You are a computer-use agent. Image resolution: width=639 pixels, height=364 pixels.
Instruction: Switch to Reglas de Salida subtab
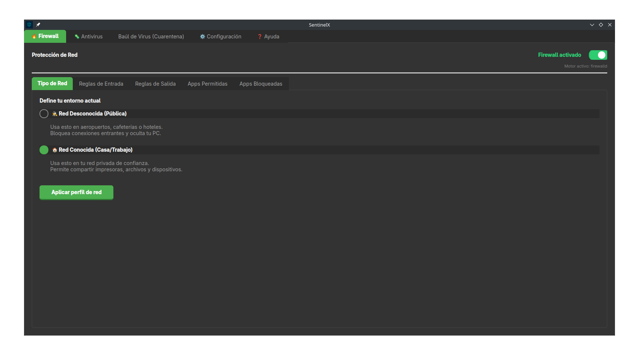pos(156,84)
